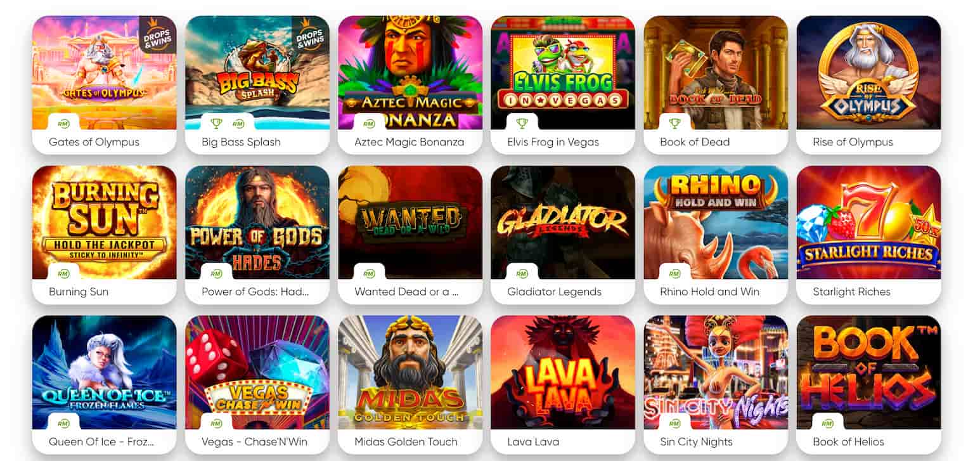
Task: Open the Lava Lava game thumbnail
Action: coord(563,372)
